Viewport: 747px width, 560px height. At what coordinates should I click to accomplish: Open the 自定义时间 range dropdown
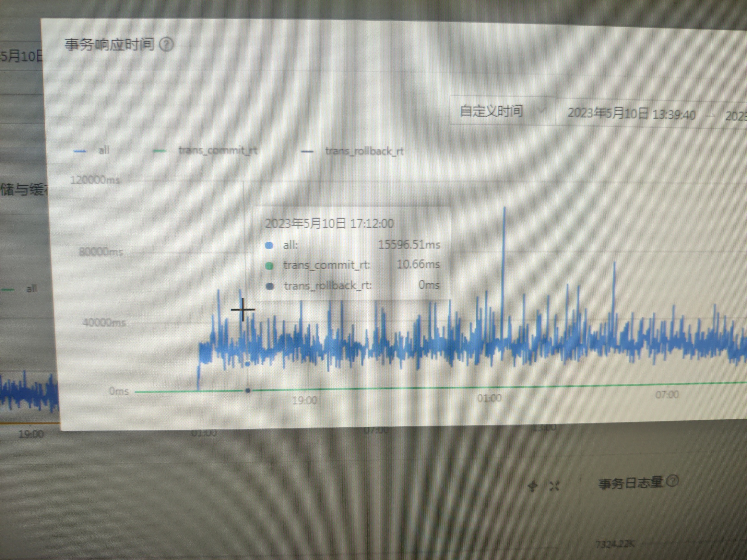tap(503, 111)
